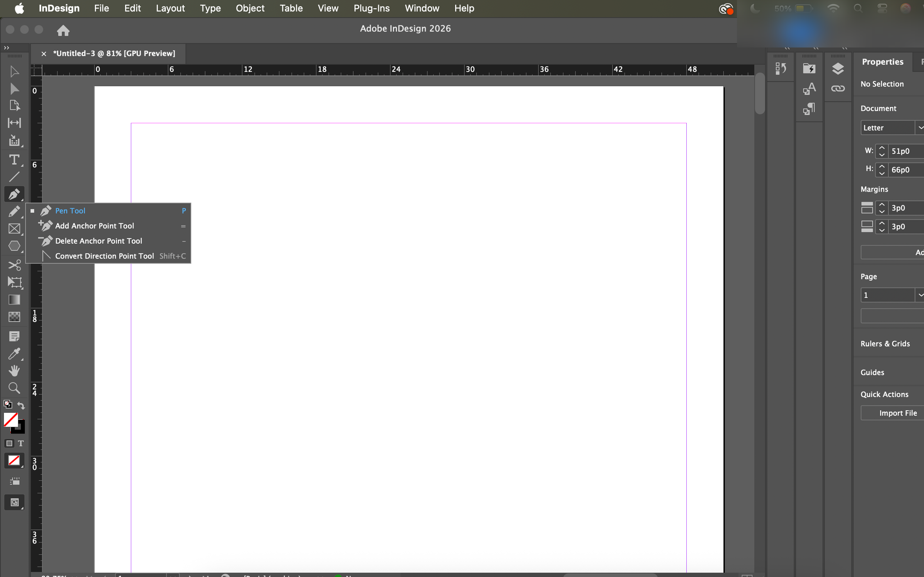Screen dimensions: 924x577
Task: Click the Import File button
Action: pos(897,413)
